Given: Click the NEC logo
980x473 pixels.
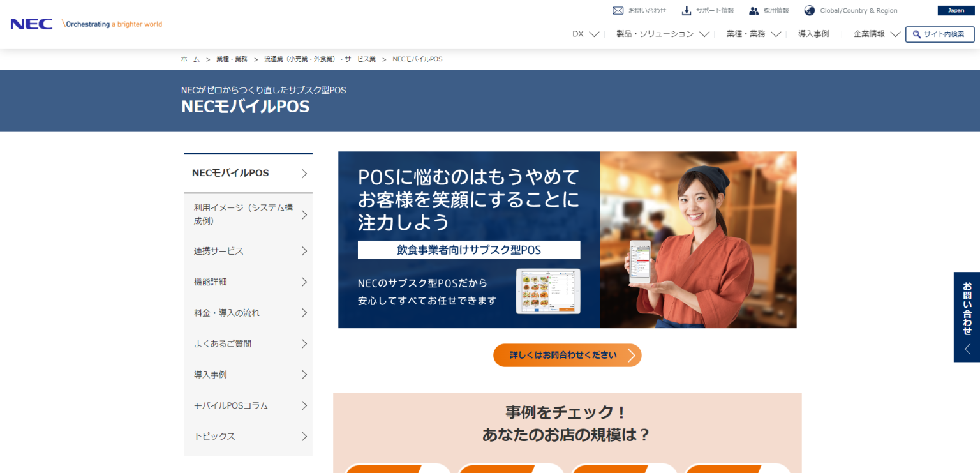Looking at the screenshot, I should coord(31,24).
